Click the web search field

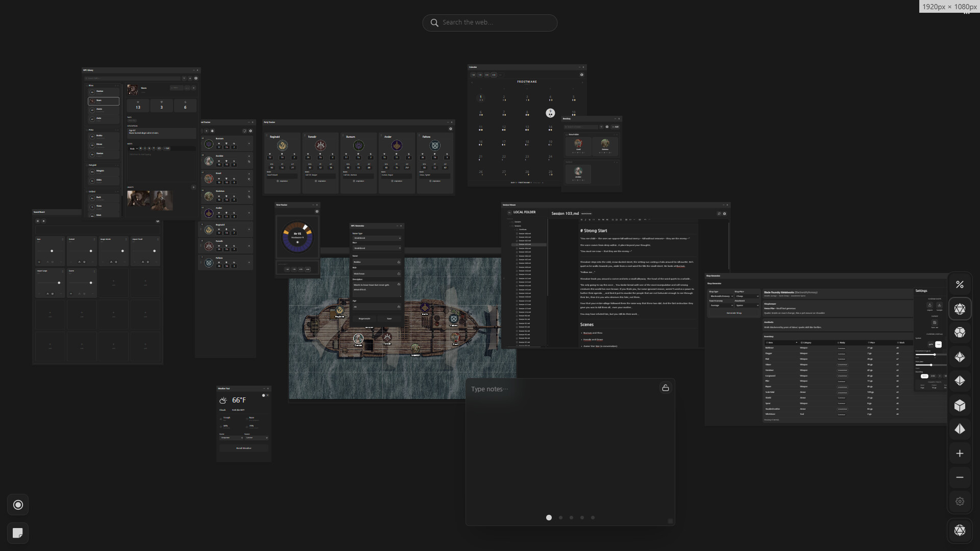coord(490,22)
